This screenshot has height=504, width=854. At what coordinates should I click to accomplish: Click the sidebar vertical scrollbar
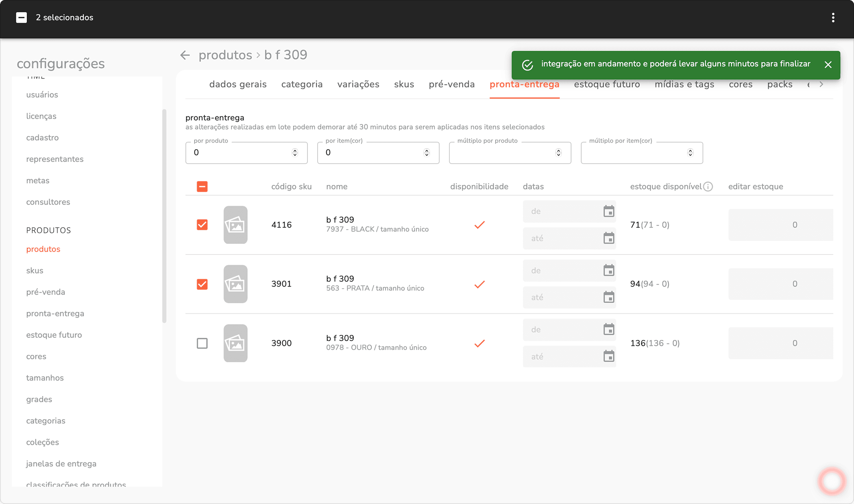coord(164,216)
